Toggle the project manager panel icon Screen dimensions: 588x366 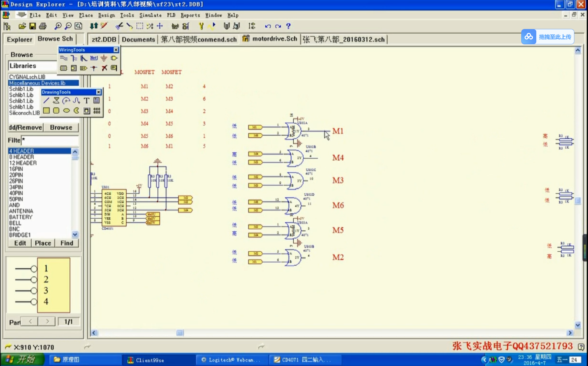click(x=7, y=26)
